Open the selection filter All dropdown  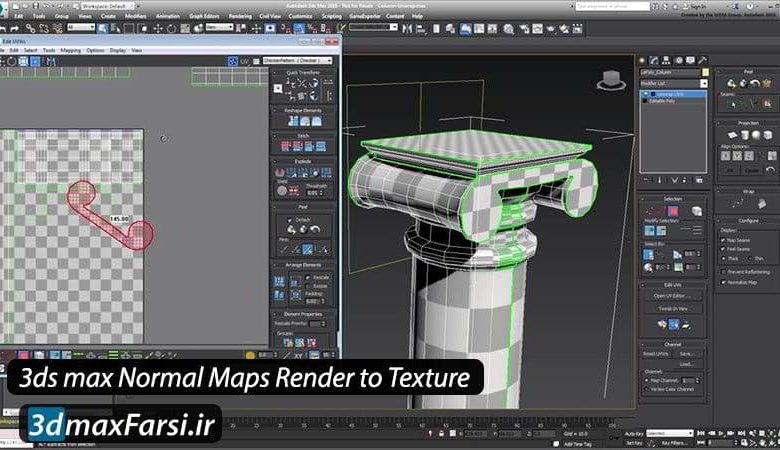point(81,27)
